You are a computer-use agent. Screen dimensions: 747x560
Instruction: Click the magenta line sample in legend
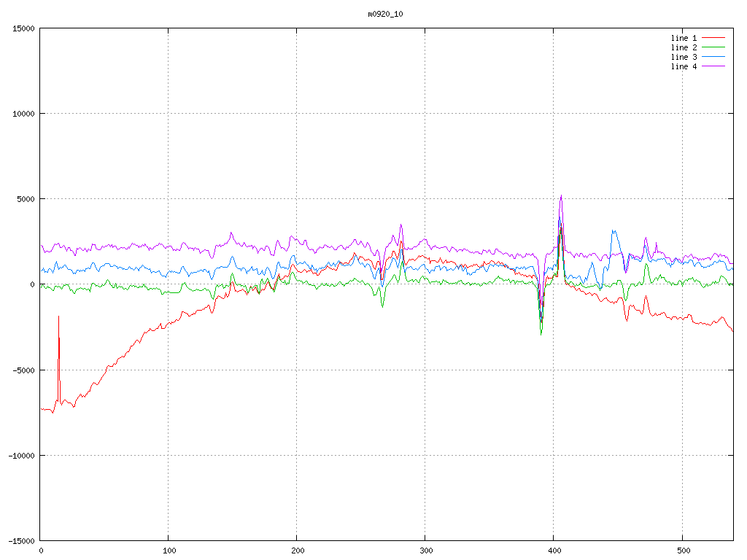point(713,66)
